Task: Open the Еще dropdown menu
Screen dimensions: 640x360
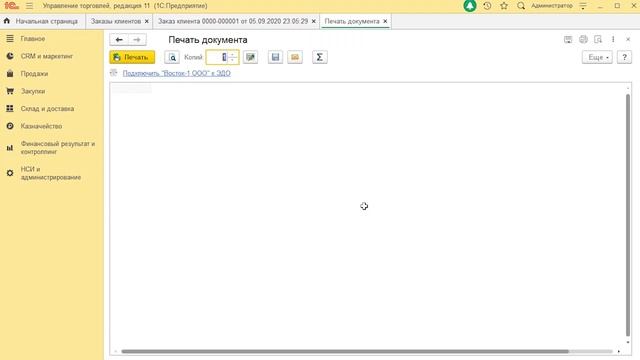Action: coord(597,57)
